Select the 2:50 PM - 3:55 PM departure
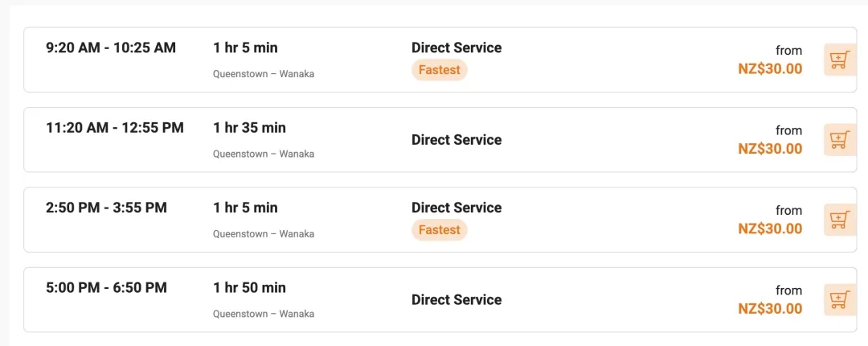The image size is (868, 346). point(440,220)
